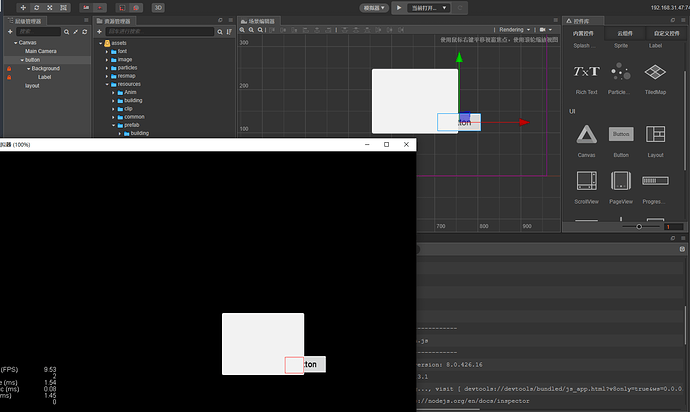Click the hierarchy search type icon
This screenshot has width=690, height=412.
[66, 32]
